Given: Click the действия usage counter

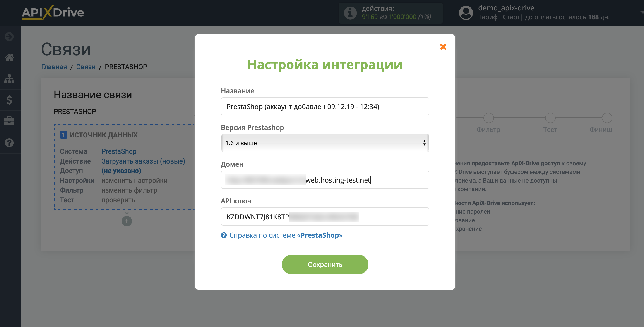Looking at the screenshot, I should [x=391, y=13].
